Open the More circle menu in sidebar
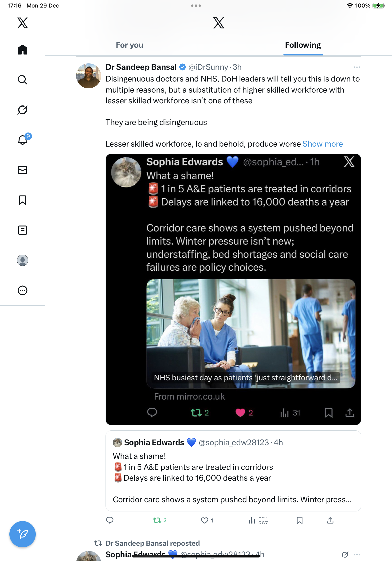This screenshot has width=392, height=561. (23, 290)
